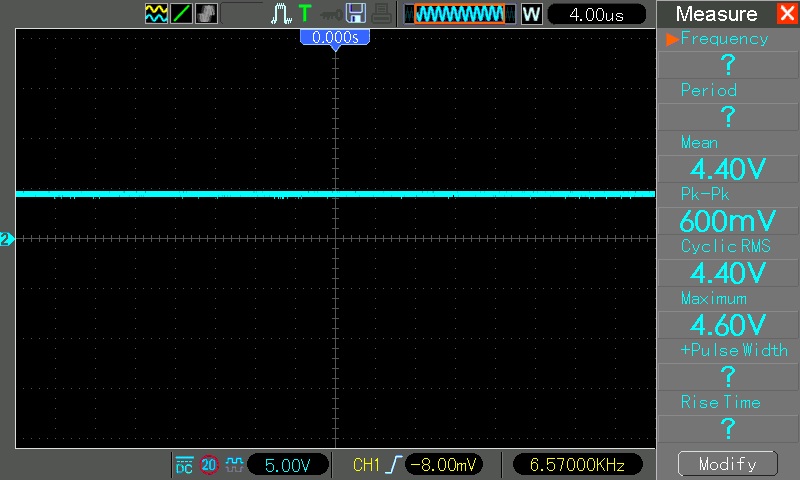The height and width of the screenshot is (480, 800).
Task: Close the Measure panel
Action: 786,14
